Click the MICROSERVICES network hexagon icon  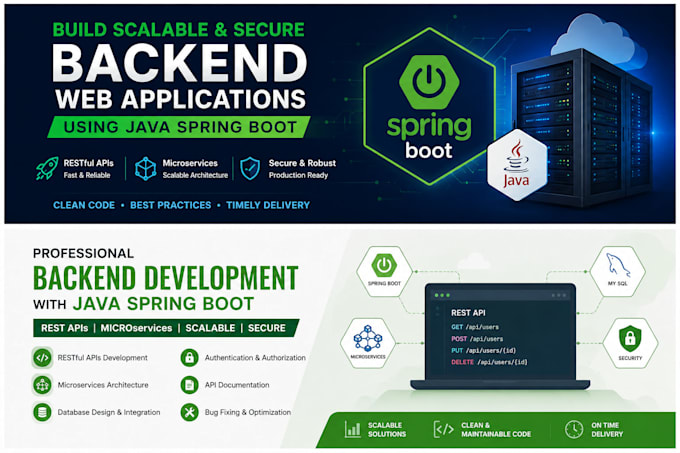(x=368, y=343)
